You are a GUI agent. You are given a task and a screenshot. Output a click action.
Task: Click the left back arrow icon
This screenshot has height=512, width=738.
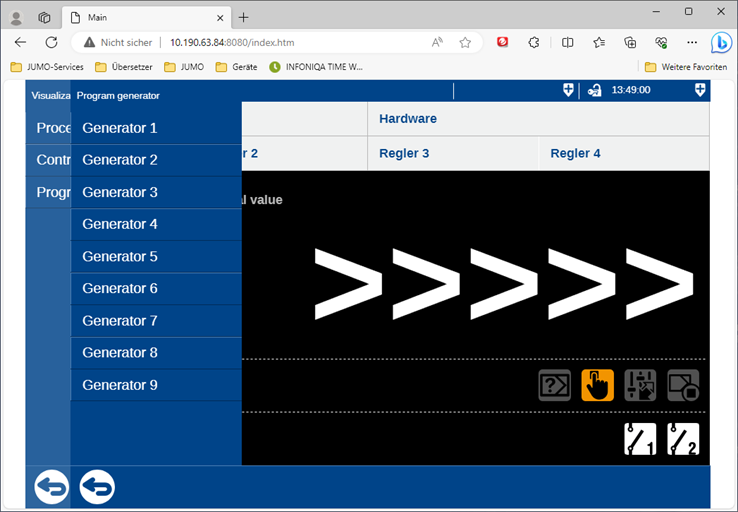point(51,487)
